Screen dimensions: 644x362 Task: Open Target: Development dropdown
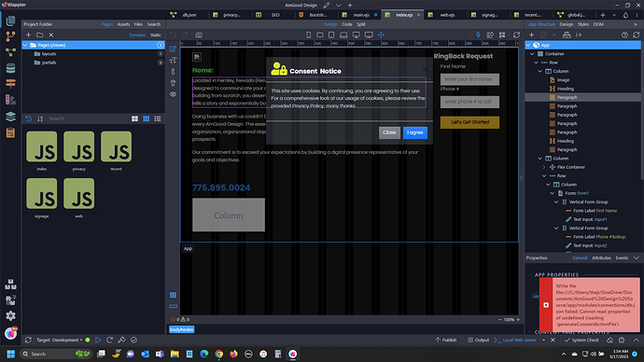pyautogui.click(x=59, y=340)
